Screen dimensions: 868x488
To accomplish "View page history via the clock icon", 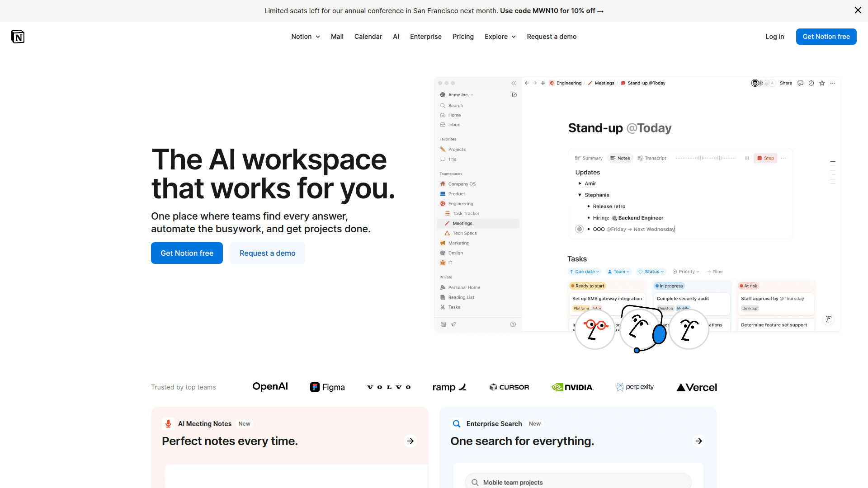I will point(811,83).
